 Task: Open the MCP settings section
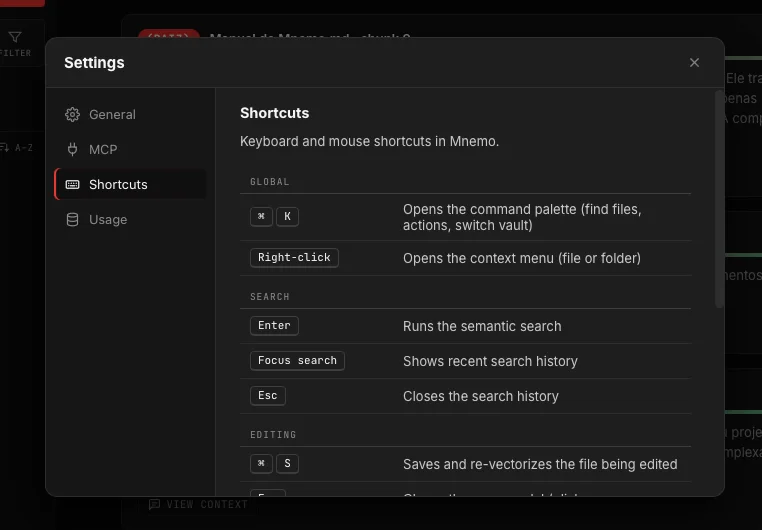130,150
